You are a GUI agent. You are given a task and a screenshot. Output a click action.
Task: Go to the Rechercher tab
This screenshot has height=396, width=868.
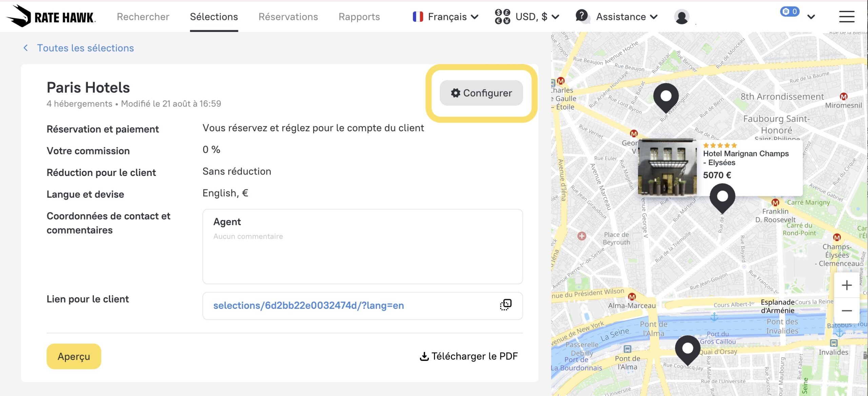(143, 17)
